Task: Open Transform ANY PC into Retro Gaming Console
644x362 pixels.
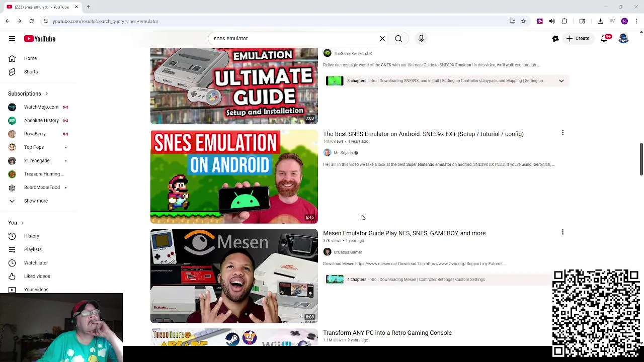Action: tap(387, 333)
